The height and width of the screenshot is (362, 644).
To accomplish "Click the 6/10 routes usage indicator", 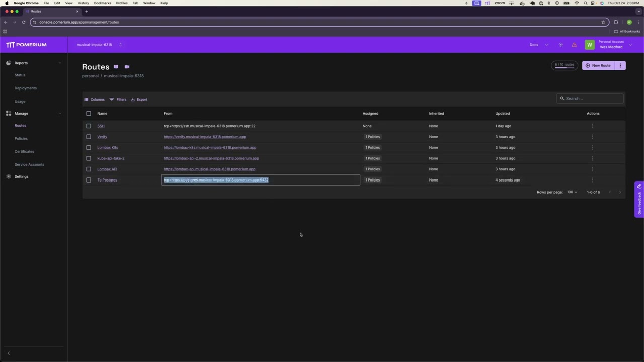I will (x=565, y=65).
